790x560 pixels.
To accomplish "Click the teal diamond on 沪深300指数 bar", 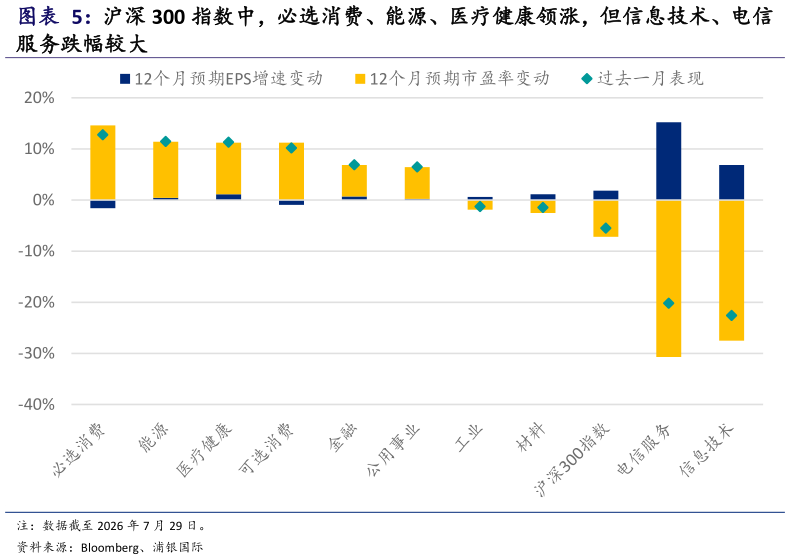I will (606, 228).
